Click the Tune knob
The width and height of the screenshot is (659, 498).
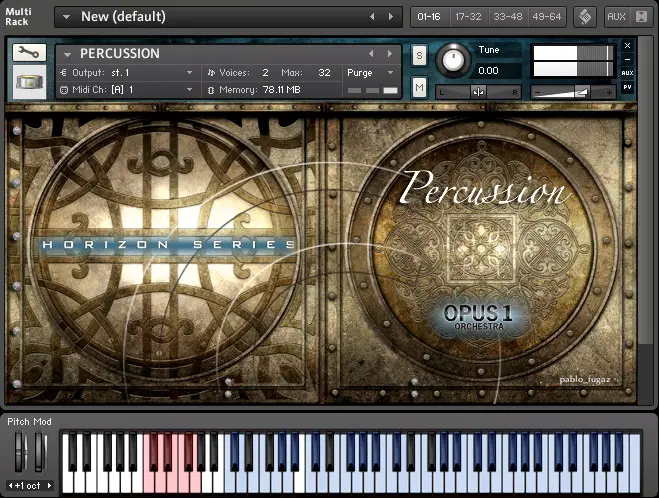pos(453,59)
